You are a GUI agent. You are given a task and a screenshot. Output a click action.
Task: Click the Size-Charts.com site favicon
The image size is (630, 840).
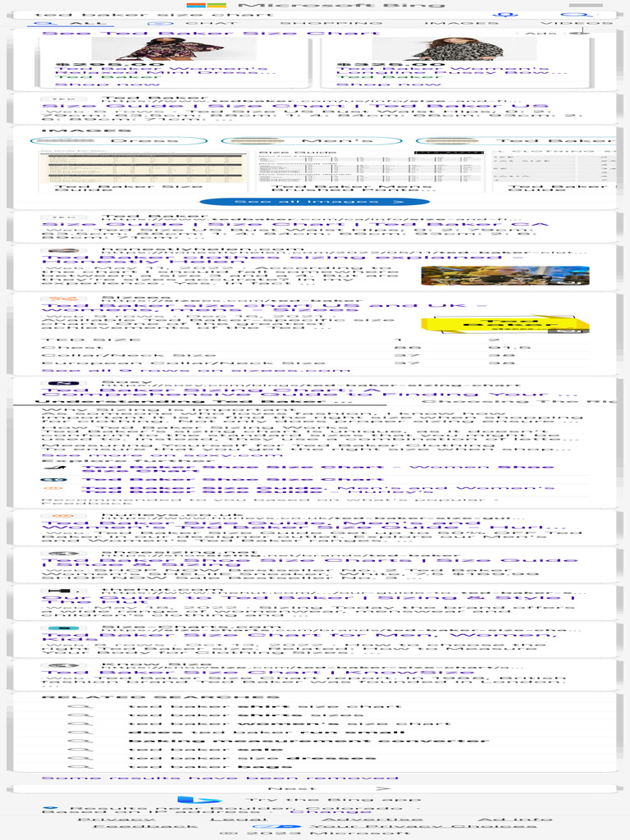[x=63, y=628]
